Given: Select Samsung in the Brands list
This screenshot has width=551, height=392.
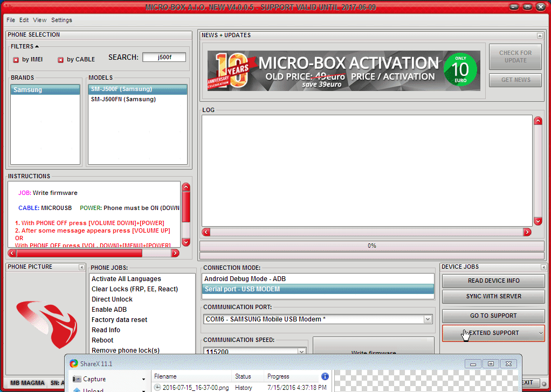Looking at the screenshot, I should [45, 90].
